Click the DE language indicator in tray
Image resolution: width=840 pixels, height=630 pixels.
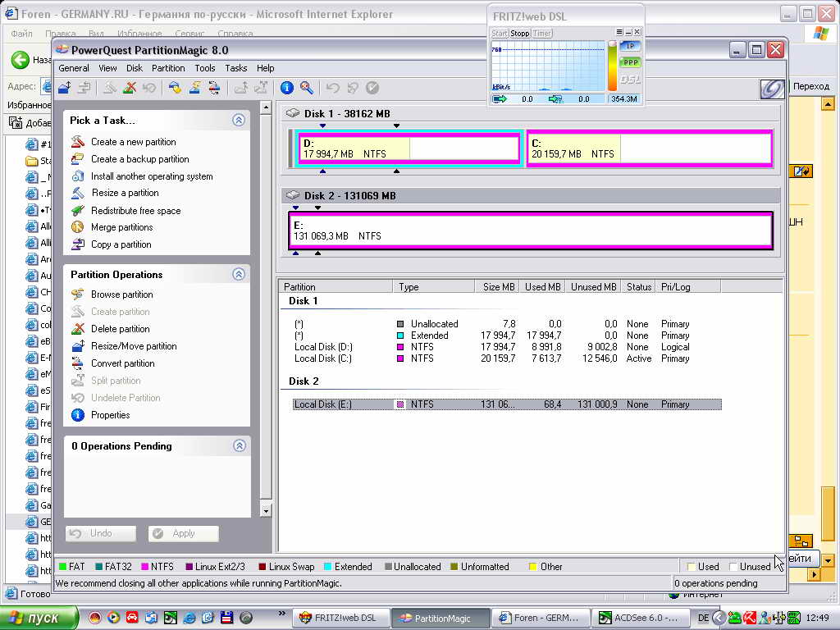pyautogui.click(x=703, y=618)
